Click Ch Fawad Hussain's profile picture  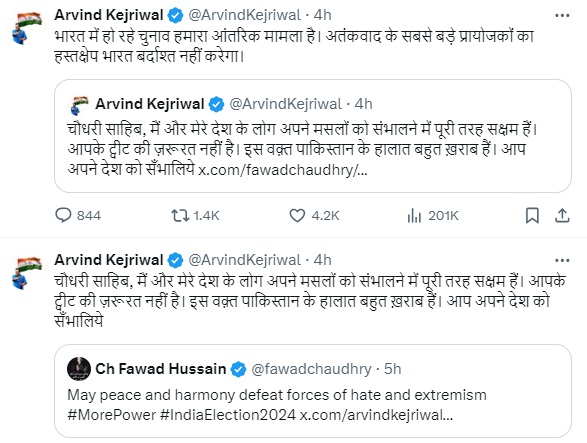(79, 369)
